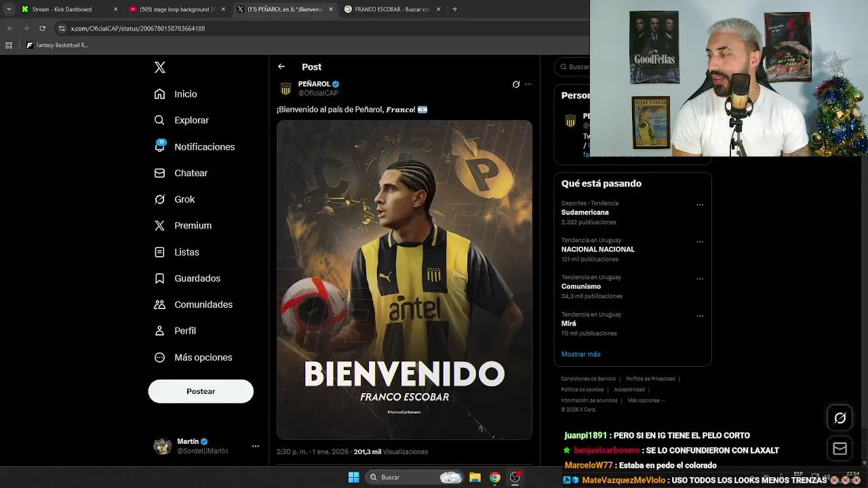This screenshot has width=868, height=488.
Task: Open Guardados bookmark icon
Action: click(x=159, y=279)
